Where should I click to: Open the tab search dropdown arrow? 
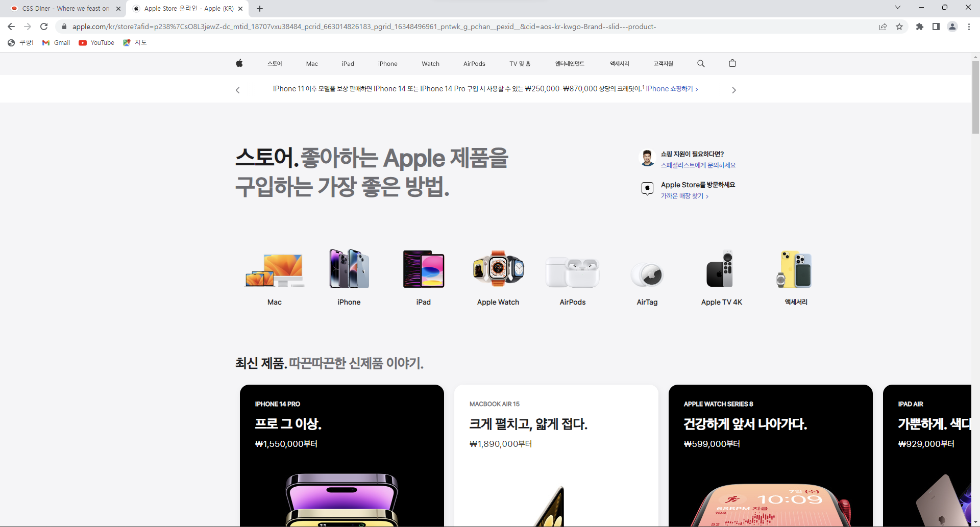[898, 7]
